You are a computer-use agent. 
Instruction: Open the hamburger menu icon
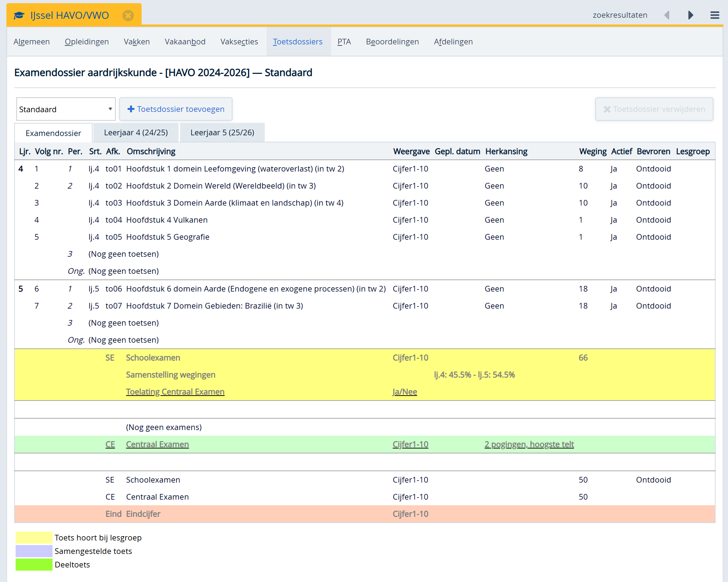click(x=715, y=15)
